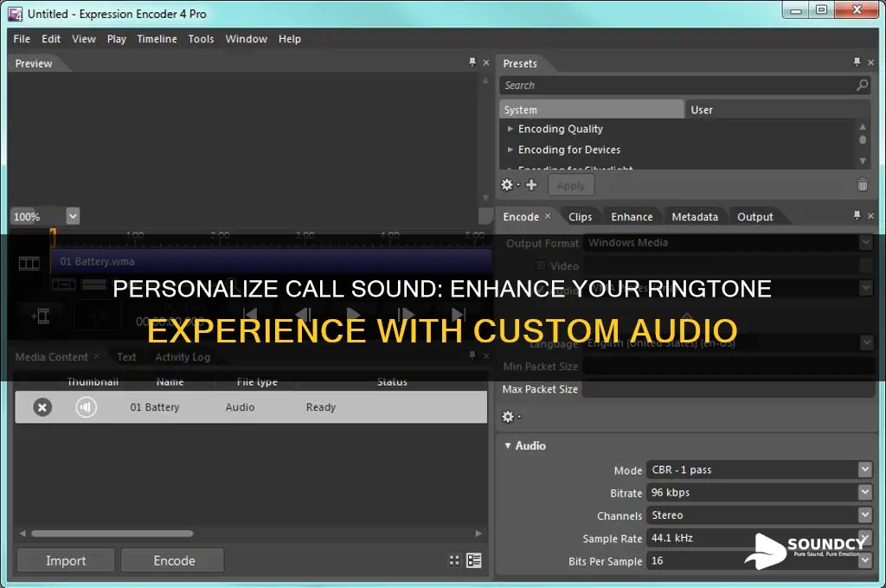The image size is (886, 588).
Task: Switch to the User presets tab
Action: tap(777, 110)
